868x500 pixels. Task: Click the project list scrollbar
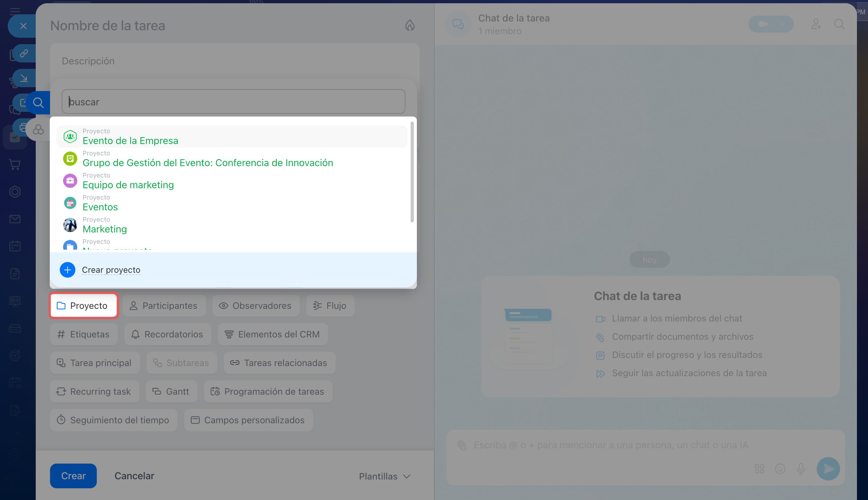pyautogui.click(x=412, y=172)
